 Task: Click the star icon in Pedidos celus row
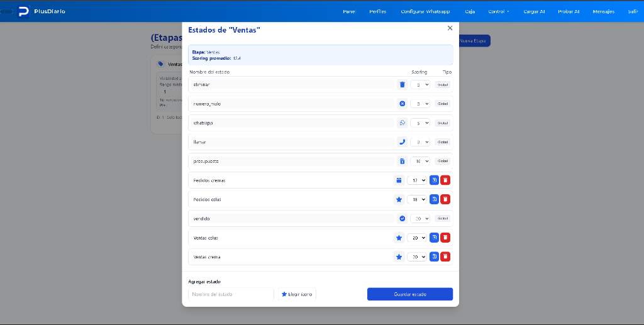[399, 199]
